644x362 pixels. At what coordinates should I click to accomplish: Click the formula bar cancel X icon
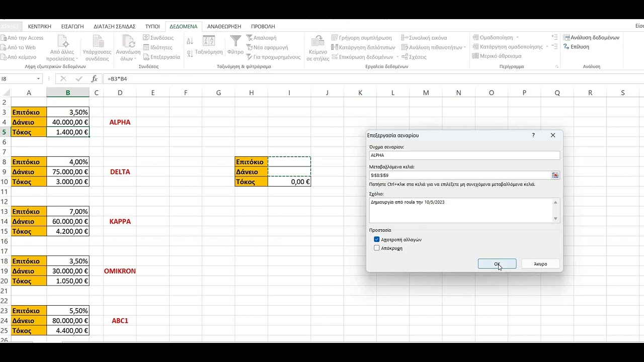tap(63, 79)
